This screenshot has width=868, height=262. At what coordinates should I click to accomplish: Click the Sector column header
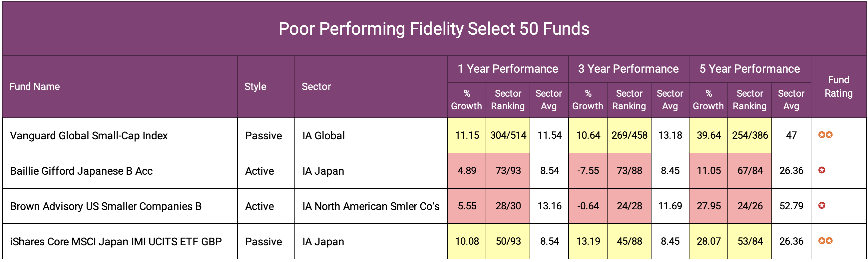point(316,87)
